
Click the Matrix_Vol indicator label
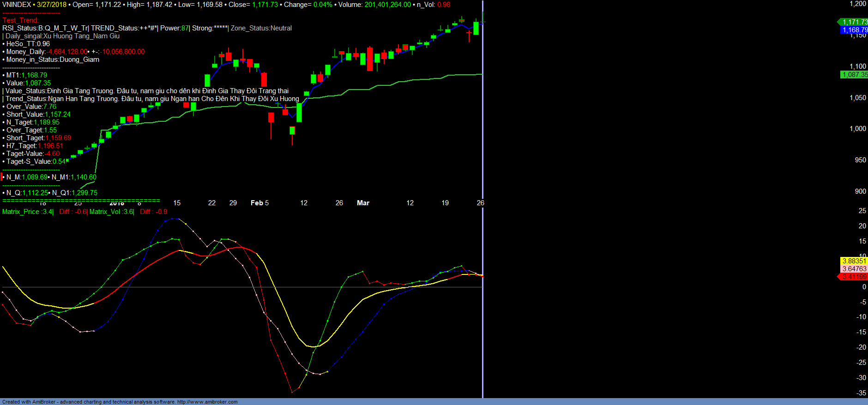(111, 212)
